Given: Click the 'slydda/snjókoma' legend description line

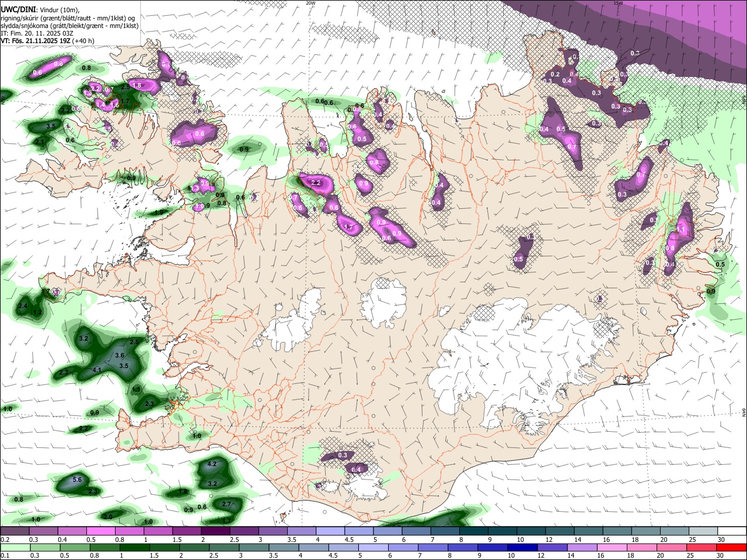Looking at the screenshot, I should [69, 26].
